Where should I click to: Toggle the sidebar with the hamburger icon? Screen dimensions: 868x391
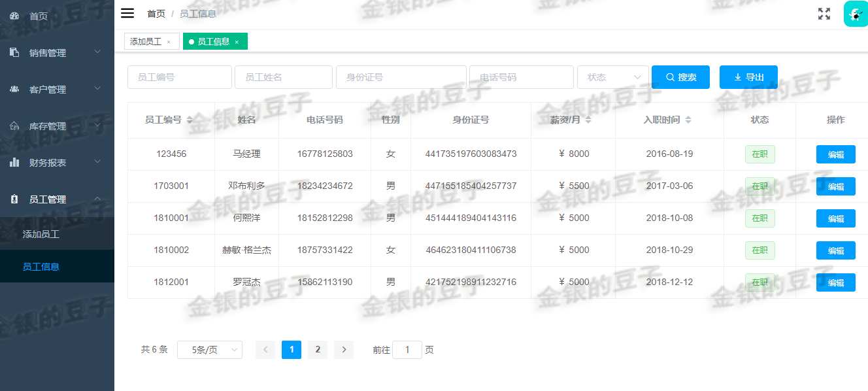click(127, 12)
